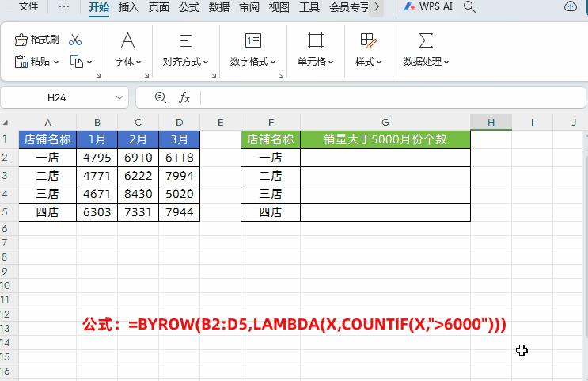Click the fx insert function icon
588x381 pixels.
pos(184,97)
